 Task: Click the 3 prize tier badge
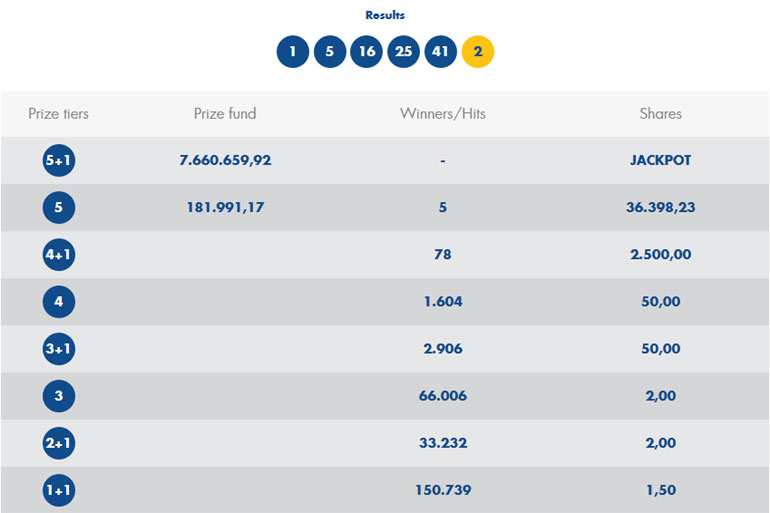59,396
